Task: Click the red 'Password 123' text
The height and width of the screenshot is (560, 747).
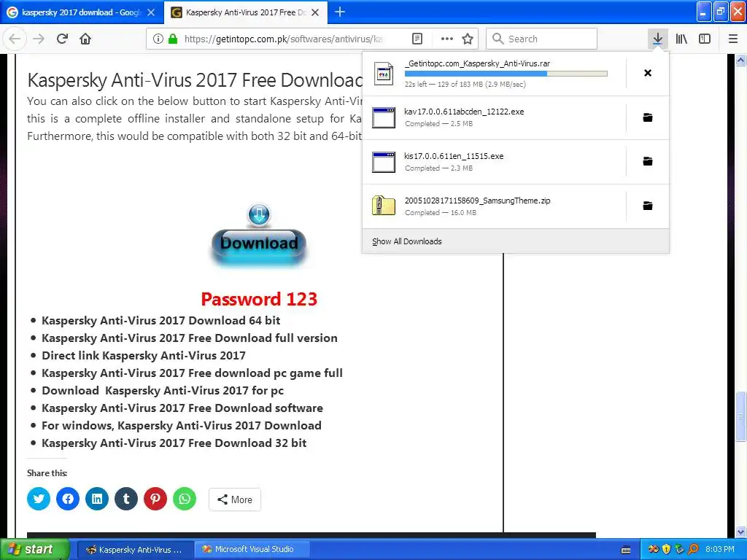Action: pos(259,299)
